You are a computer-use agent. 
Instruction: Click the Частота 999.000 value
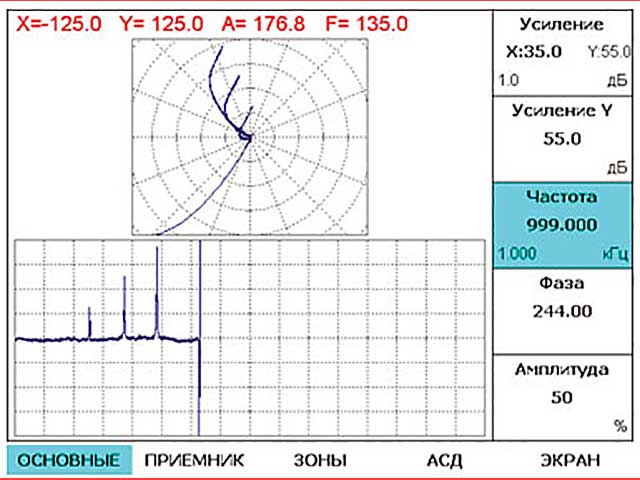pos(562,225)
